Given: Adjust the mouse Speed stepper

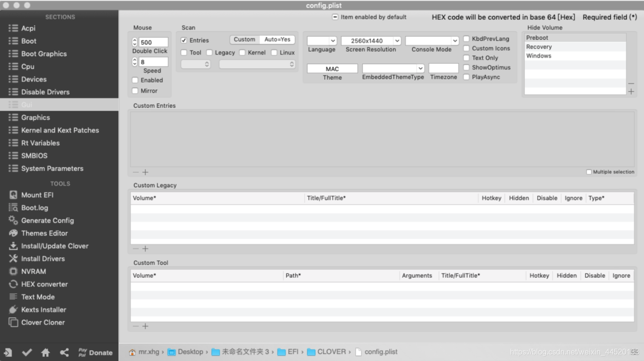Looking at the screenshot, I should (134, 62).
